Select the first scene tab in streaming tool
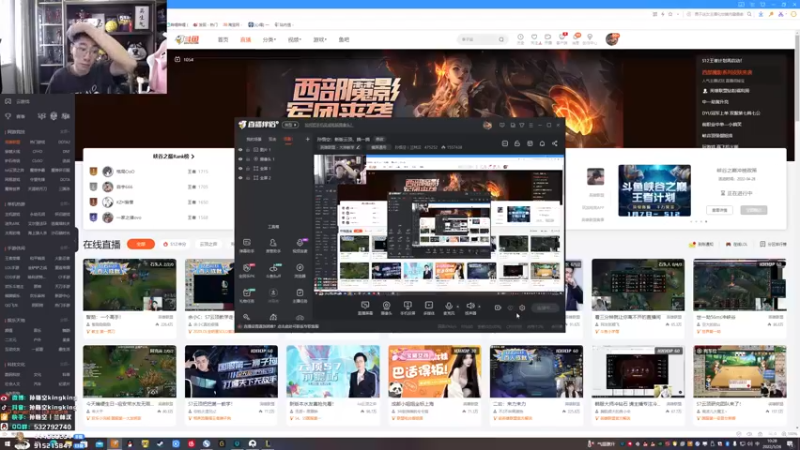The image size is (800, 450). [x=254, y=139]
